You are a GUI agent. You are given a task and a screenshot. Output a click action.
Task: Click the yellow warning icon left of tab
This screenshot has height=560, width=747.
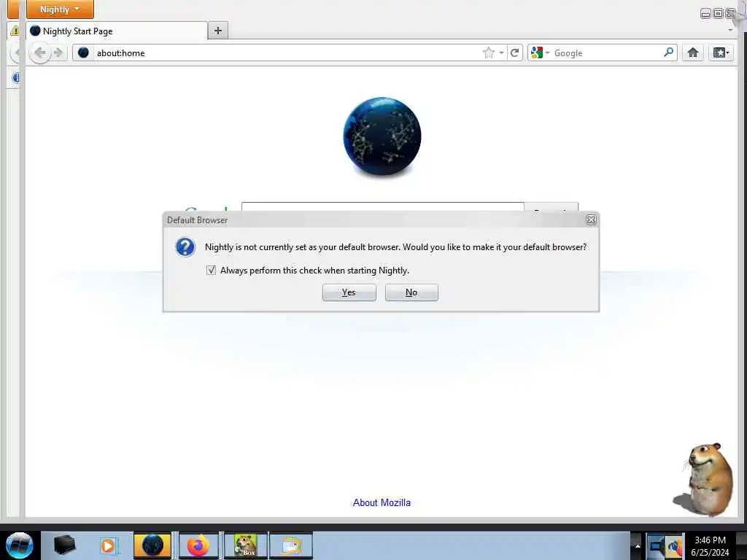[15, 31]
